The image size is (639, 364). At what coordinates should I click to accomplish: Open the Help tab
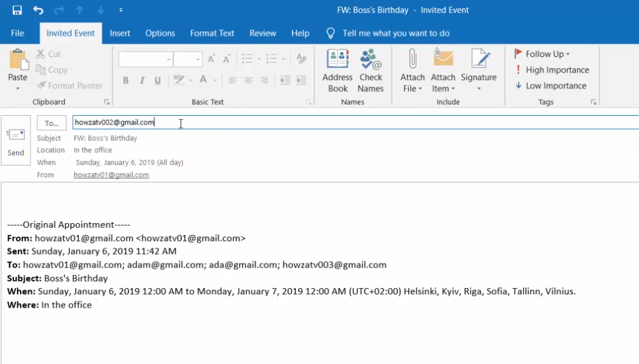tap(300, 33)
